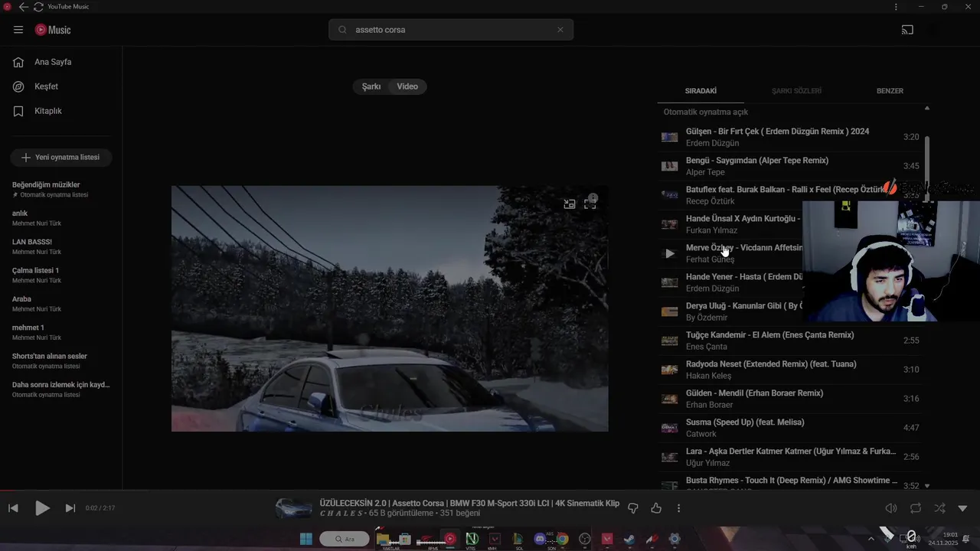Enter fullscreen on the video player
Viewport: 980px width, 551px height.
[590, 204]
